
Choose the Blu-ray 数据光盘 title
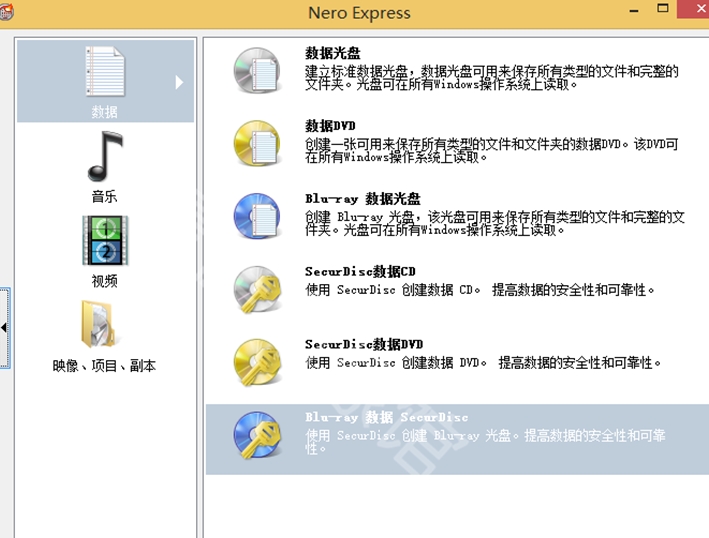point(363,198)
